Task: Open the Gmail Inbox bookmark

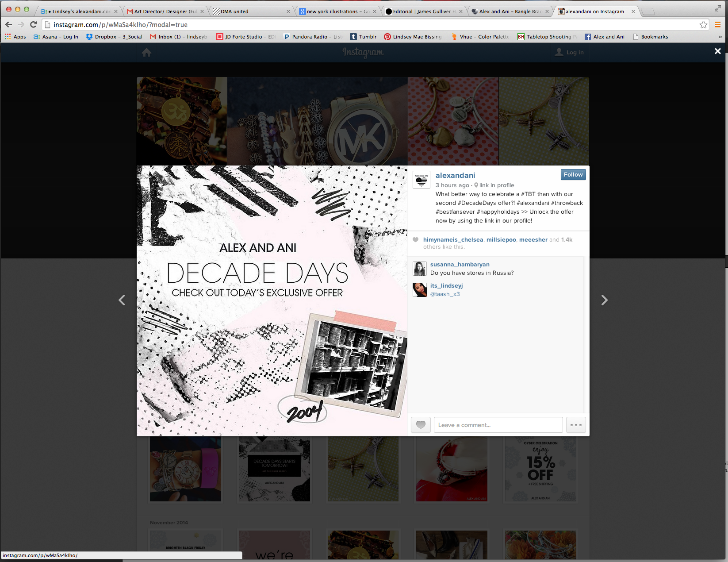Action: pyautogui.click(x=179, y=37)
